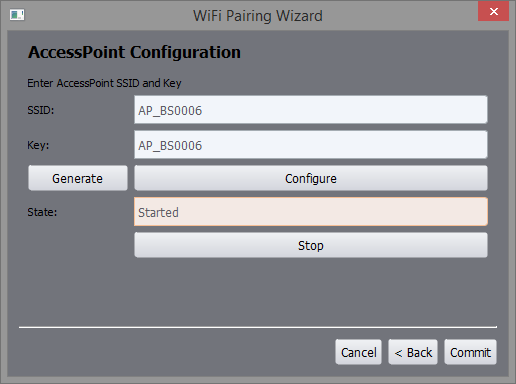
Task: Click the Key: label
Action: pos(38,145)
